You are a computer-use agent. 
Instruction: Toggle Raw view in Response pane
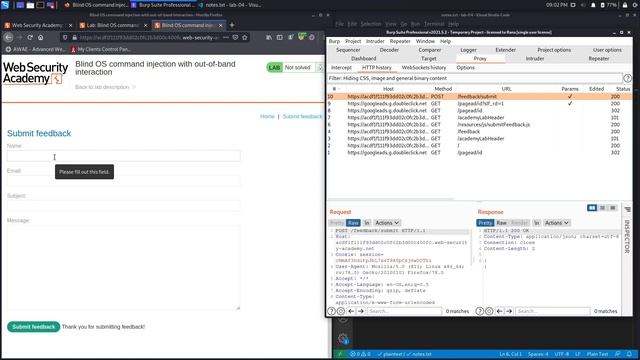coord(502,222)
